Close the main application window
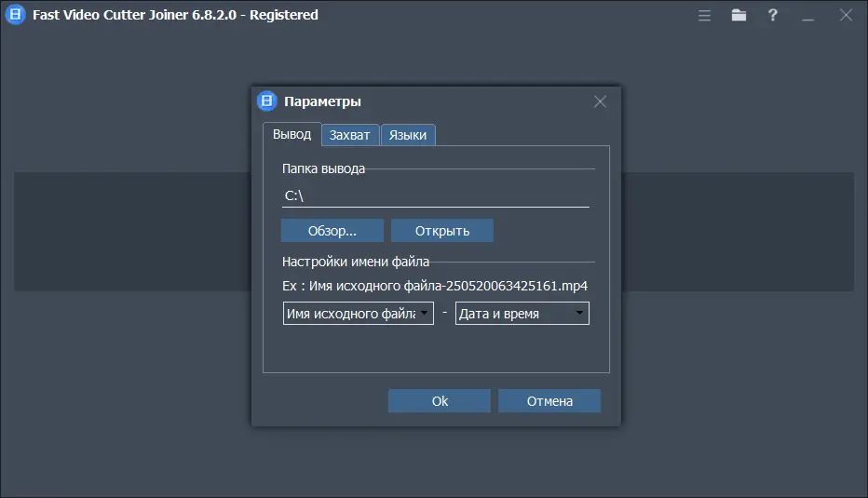The height and width of the screenshot is (498, 868). (x=846, y=15)
